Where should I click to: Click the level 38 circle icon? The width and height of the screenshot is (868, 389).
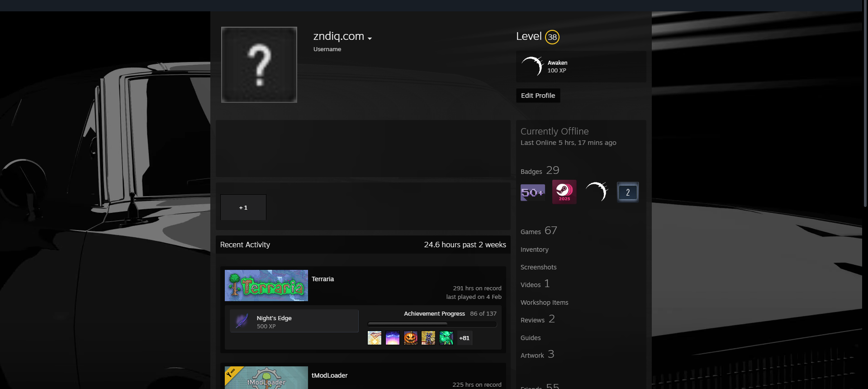click(552, 37)
